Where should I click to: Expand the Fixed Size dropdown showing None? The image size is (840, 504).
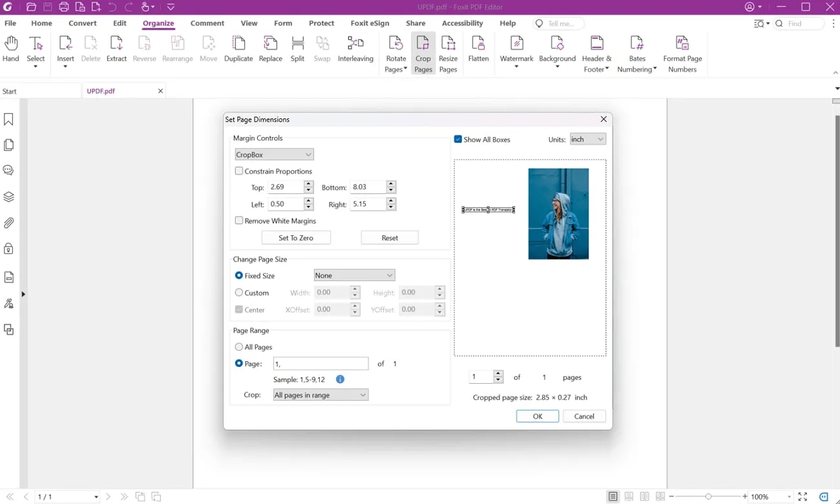[354, 275]
